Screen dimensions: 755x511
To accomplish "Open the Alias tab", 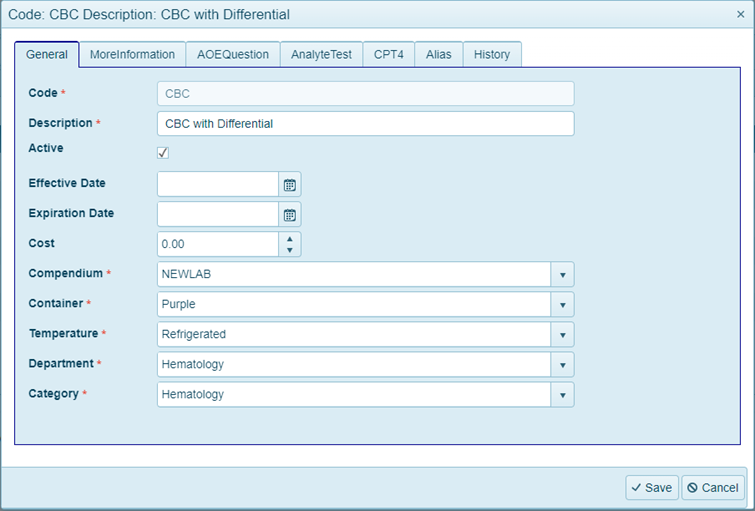I will point(438,55).
